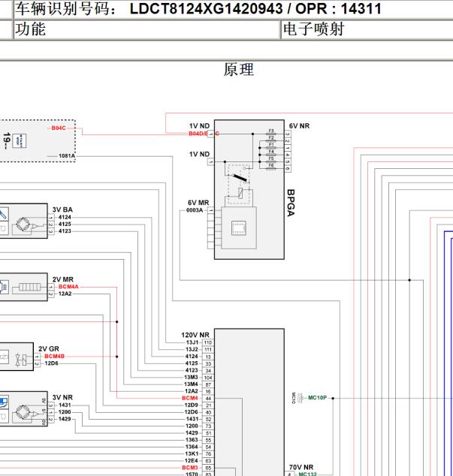Viewport: 453px width, 476px height.
Task: Select wire label 13K1
Action: (x=192, y=453)
